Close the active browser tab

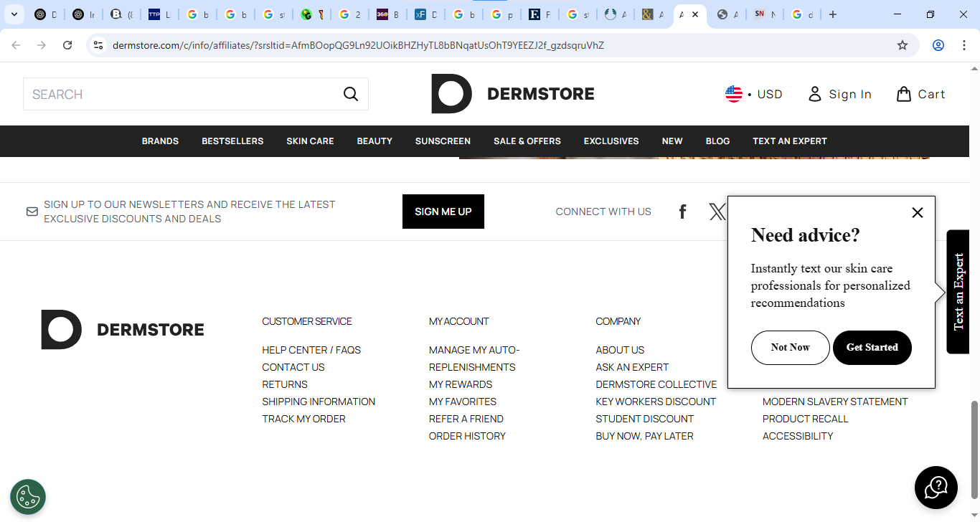695,14
